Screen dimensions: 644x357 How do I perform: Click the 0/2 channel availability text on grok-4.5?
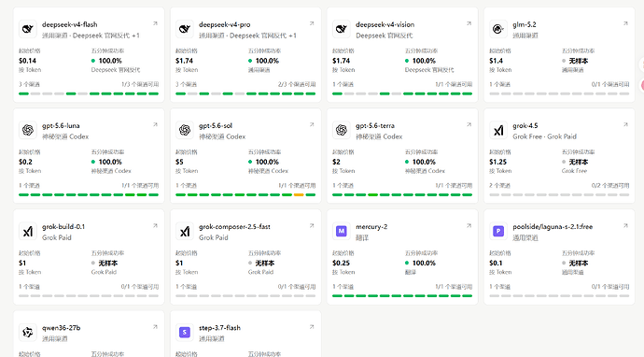(610, 185)
